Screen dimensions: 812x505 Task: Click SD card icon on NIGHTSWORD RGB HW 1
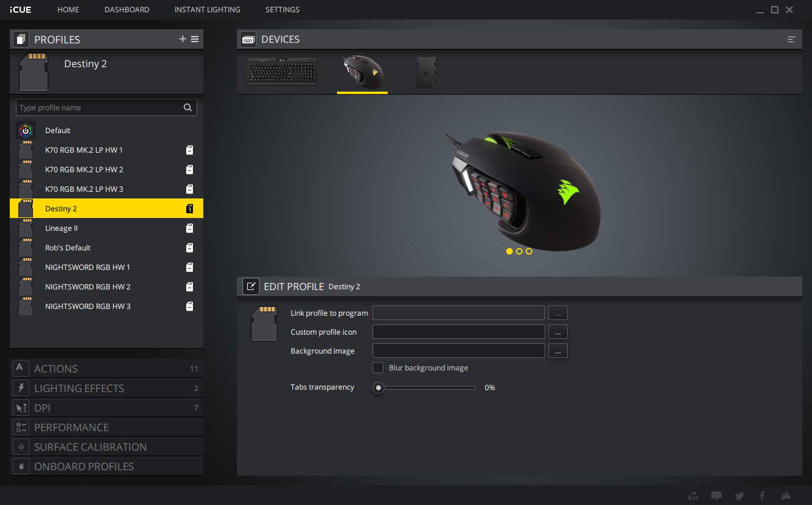pyautogui.click(x=190, y=267)
